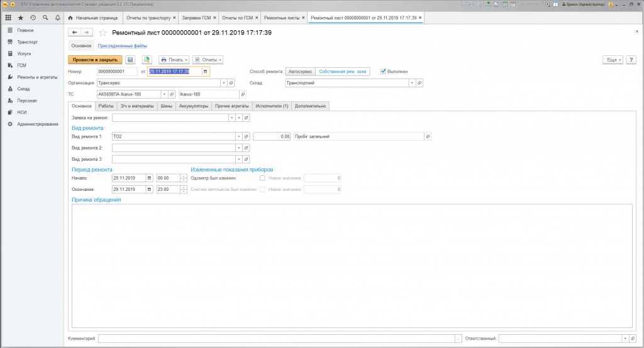Image resolution: width=644 pixels, height=348 pixels.
Task: Go back with the left arrow
Action: click(x=74, y=33)
